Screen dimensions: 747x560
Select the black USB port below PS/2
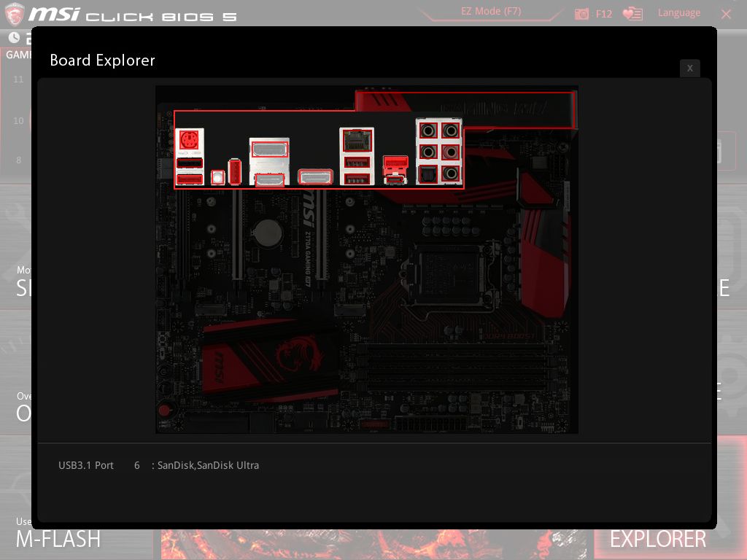click(190, 163)
